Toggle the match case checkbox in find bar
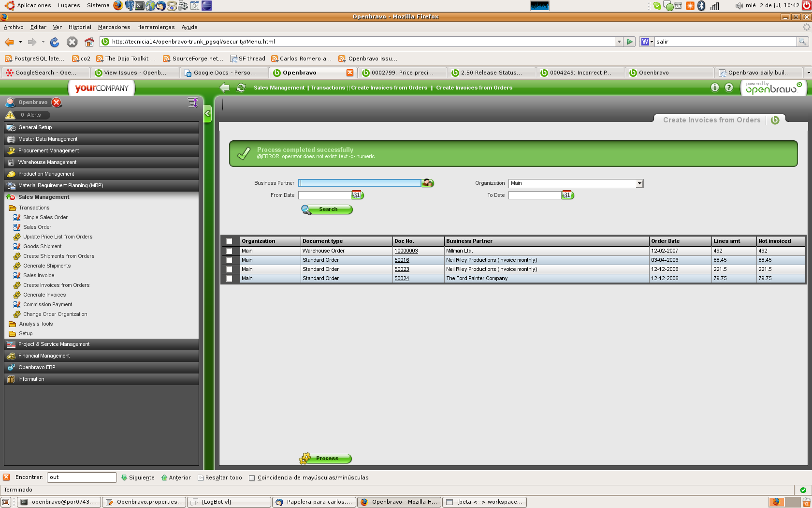 click(252, 478)
